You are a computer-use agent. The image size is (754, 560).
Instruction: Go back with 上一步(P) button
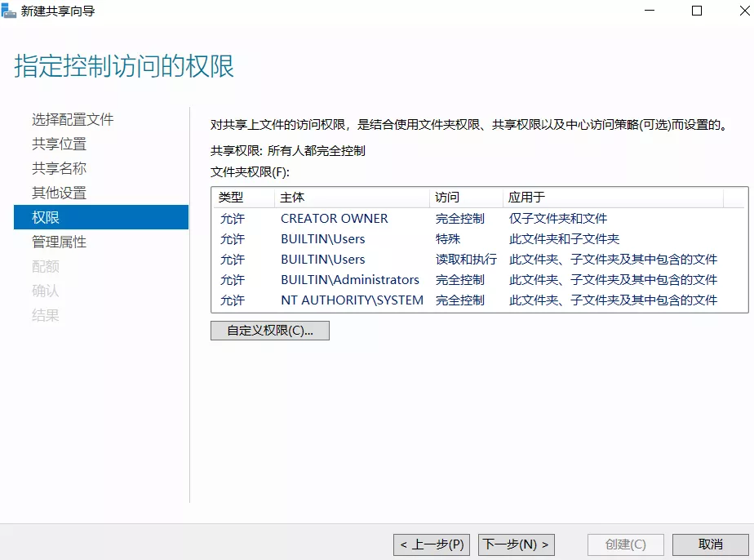pos(432,544)
